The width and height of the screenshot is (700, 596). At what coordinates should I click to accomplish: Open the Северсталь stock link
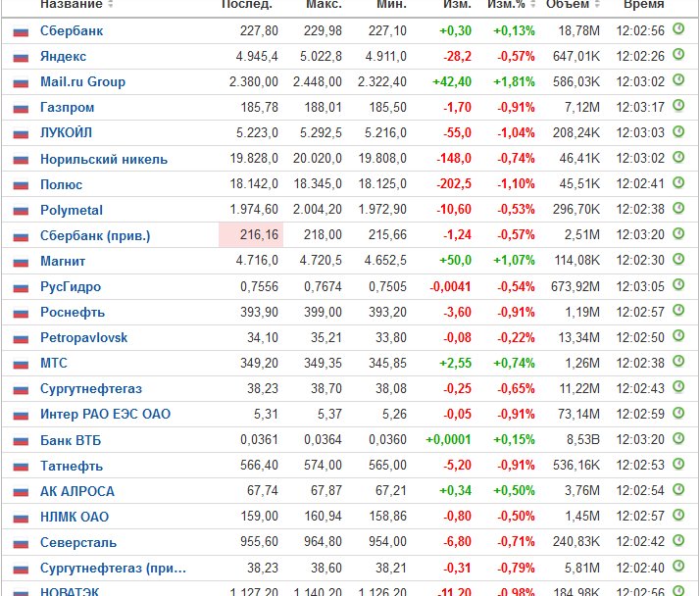78,542
